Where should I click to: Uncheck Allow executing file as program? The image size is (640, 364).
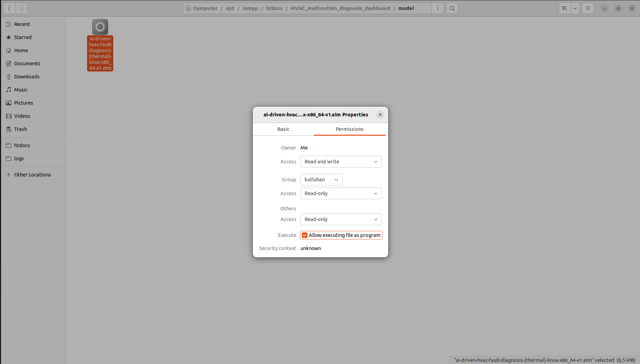click(x=305, y=235)
